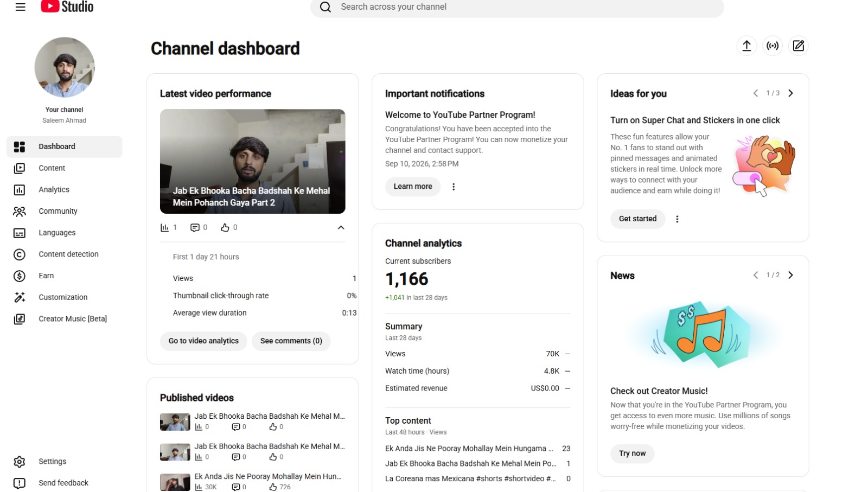
Task: Open the three-dot menu beside Get started
Action: click(x=677, y=219)
